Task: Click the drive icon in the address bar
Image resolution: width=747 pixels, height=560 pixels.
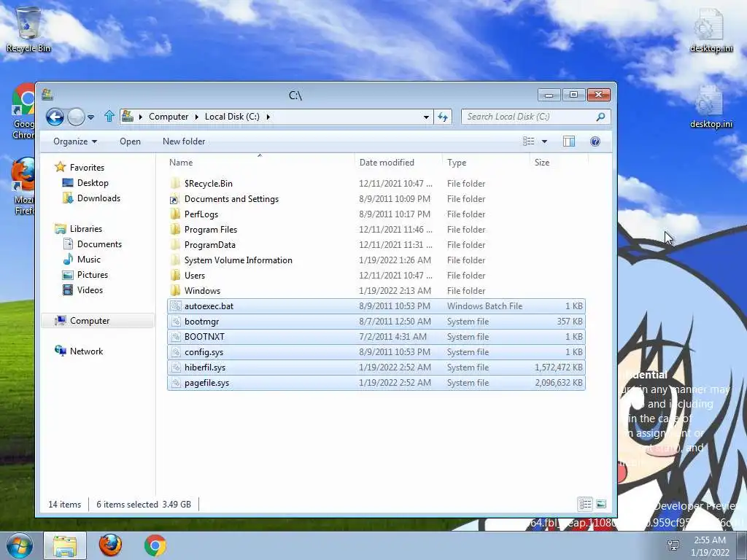Action: pyautogui.click(x=128, y=116)
